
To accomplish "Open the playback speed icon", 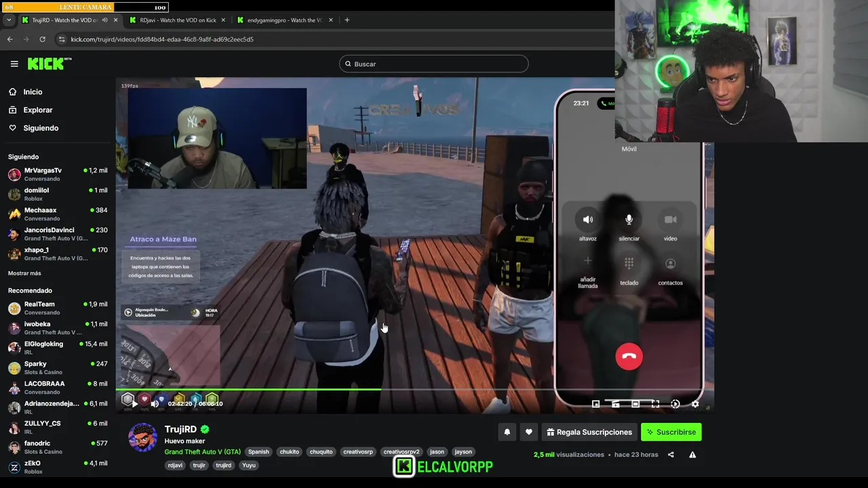I will click(x=675, y=404).
